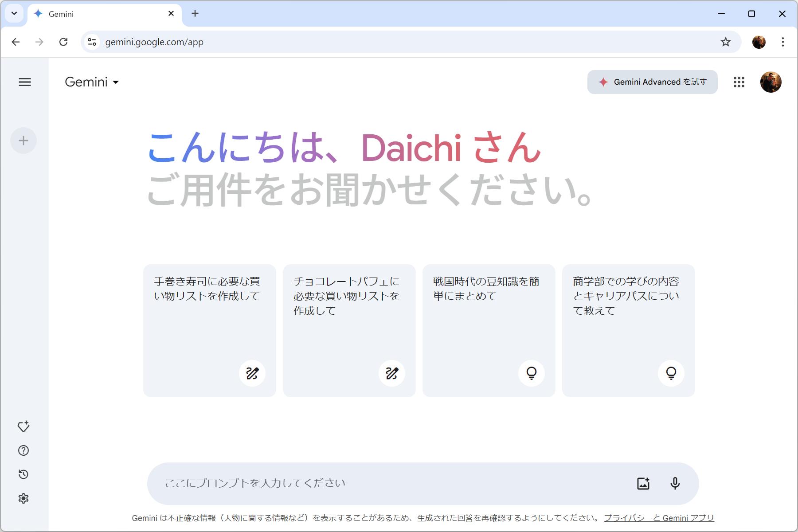This screenshot has width=798, height=532.
Task: Click the pencil icon on chocolate parfait card
Action: (x=392, y=373)
